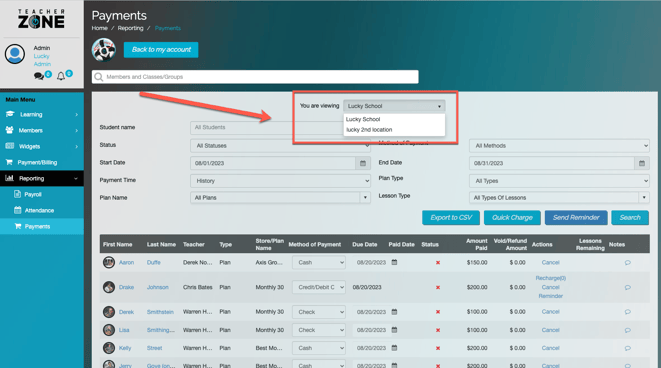The height and width of the screenshot is (368, 661).
Task: Click Drake Johnson's avatar
Action: [109, 287]
